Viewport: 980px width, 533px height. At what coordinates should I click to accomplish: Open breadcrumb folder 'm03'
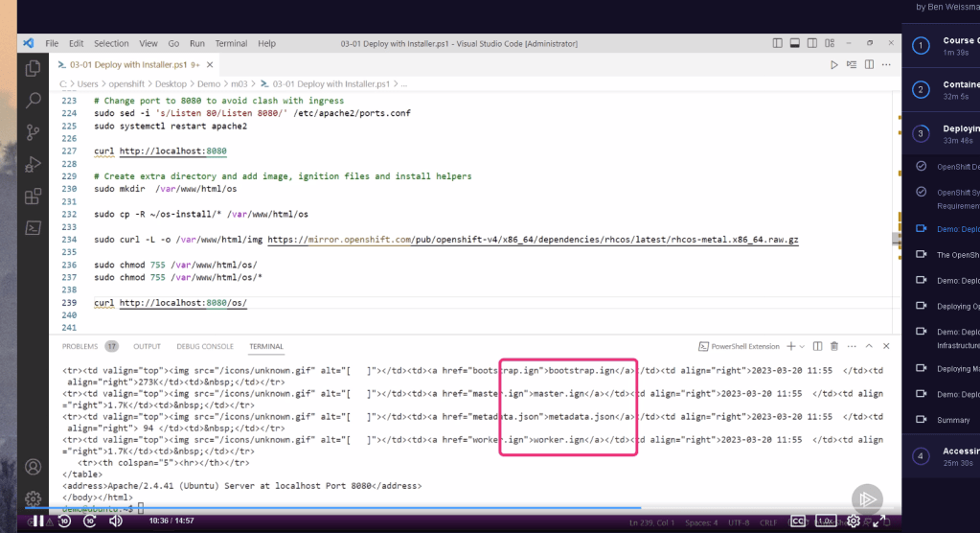(x=239, y=83)
